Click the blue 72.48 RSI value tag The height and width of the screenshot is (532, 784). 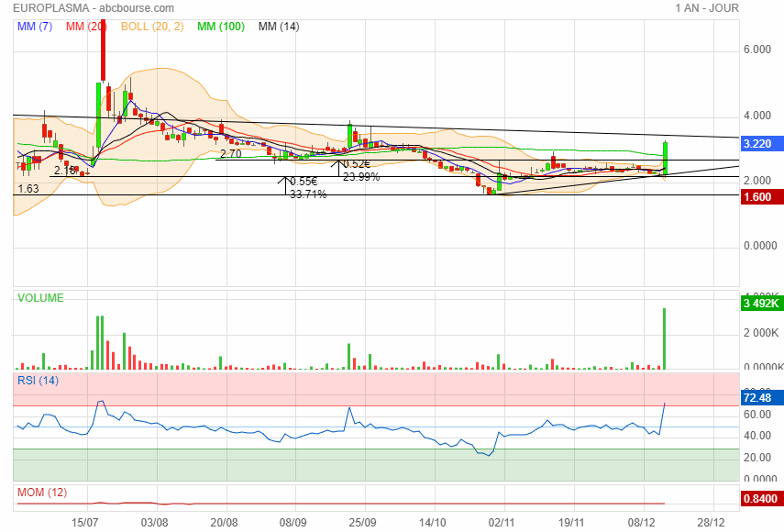pos(762,398)
